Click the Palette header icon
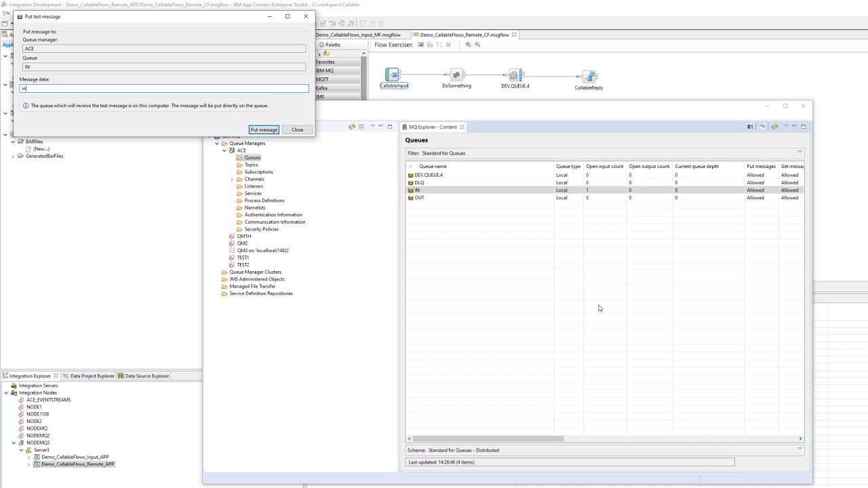Screen dimensions: 868x488 click(x=321, y=45)
